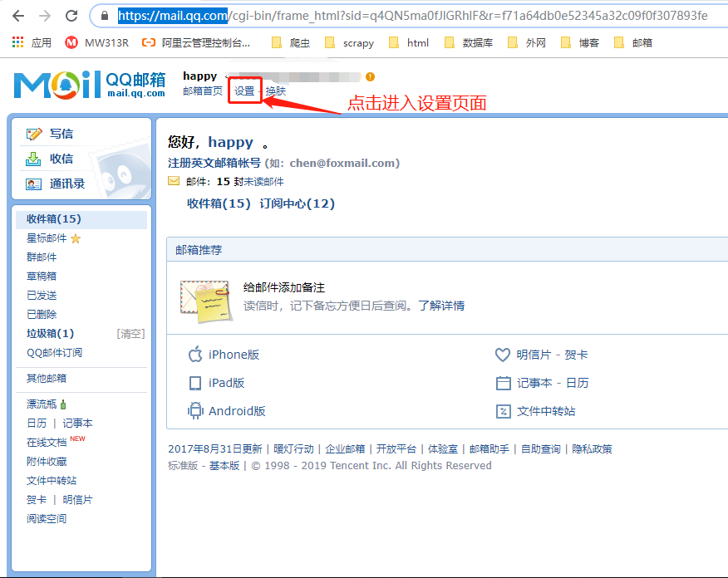Open 记事本 in sidebar

tap(77, 423)
